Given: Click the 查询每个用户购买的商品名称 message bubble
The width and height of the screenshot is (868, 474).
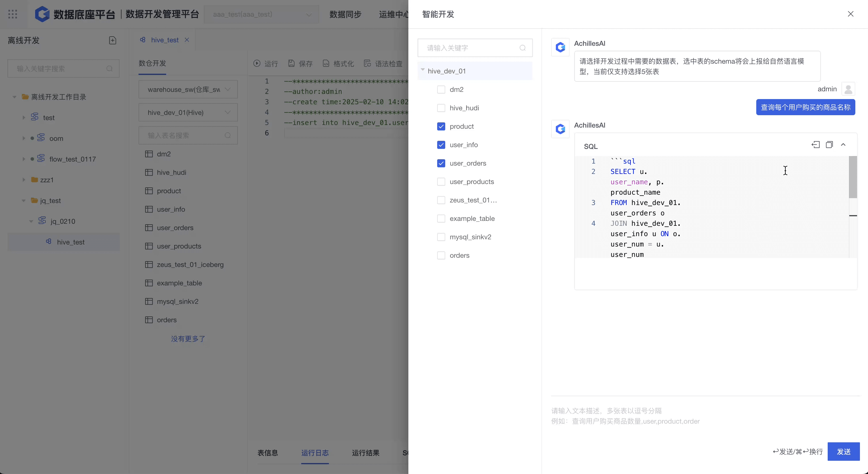Looking at the screenshot, I should pyautogui.click(x=805, y=107).
